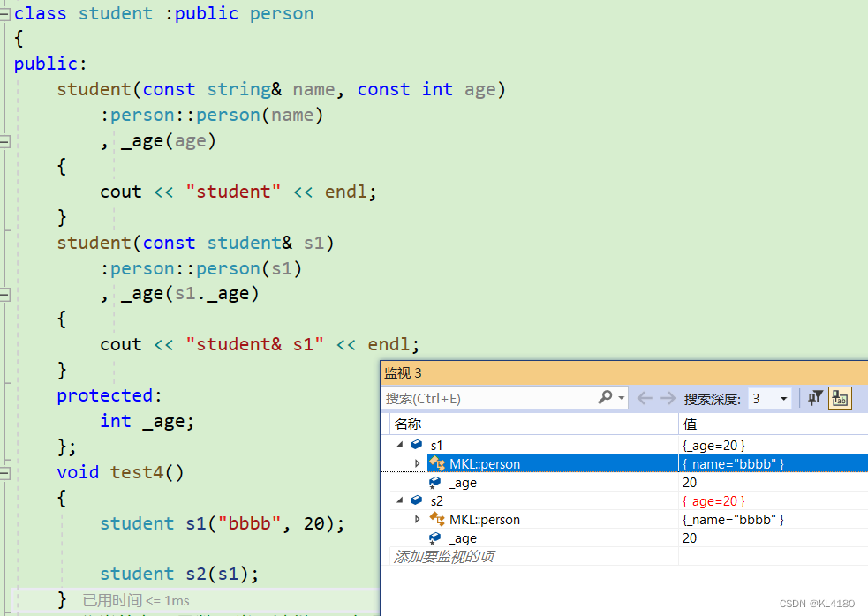Collapse the copy constructor outline toggle
Screen dimensions: 868x616
[x=5, y=295]
